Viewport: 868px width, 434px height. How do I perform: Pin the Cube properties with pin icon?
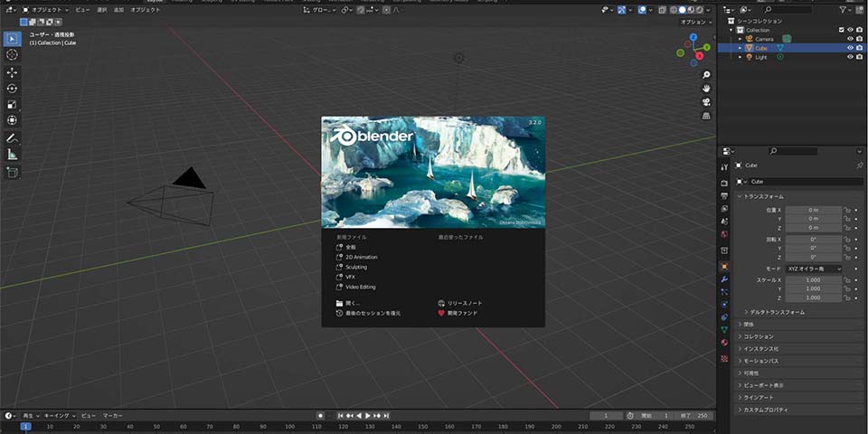(x=859, y=165)
